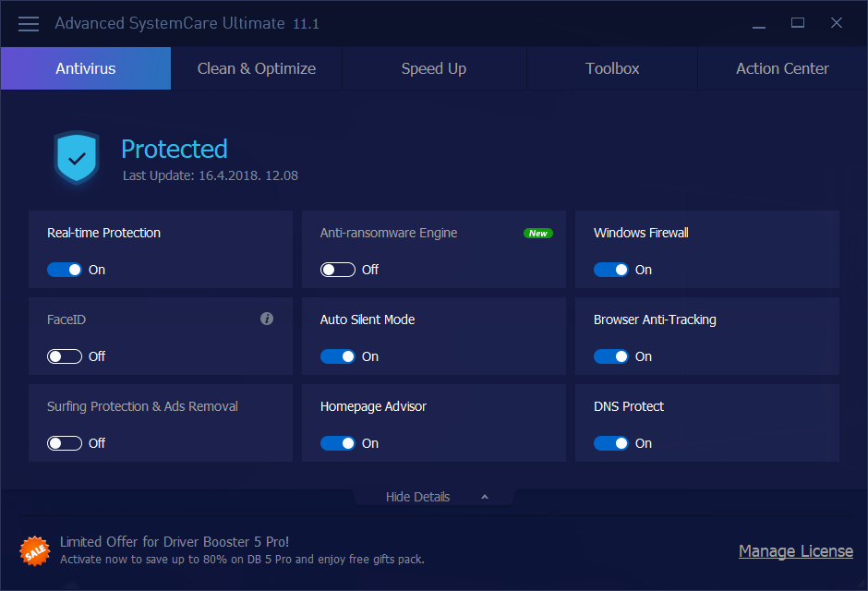Viewport: 868px width, 591px height.
Task: Switch to Clean & Optimize tab
Action: [x=257, y=68]
